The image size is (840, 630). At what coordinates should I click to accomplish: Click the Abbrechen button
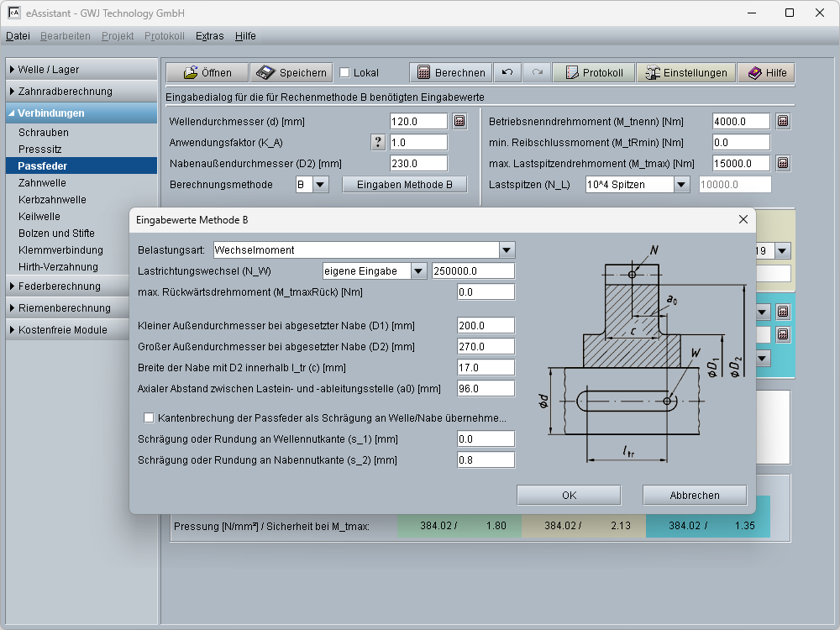pyautogui.click(x=694, y=496)
